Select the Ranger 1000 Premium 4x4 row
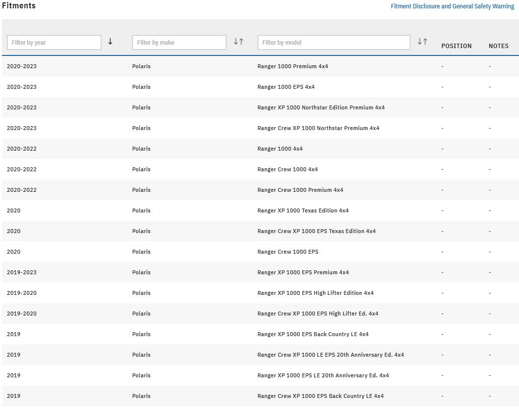Viewport: 519px width, 420px height. pos(292,66)
